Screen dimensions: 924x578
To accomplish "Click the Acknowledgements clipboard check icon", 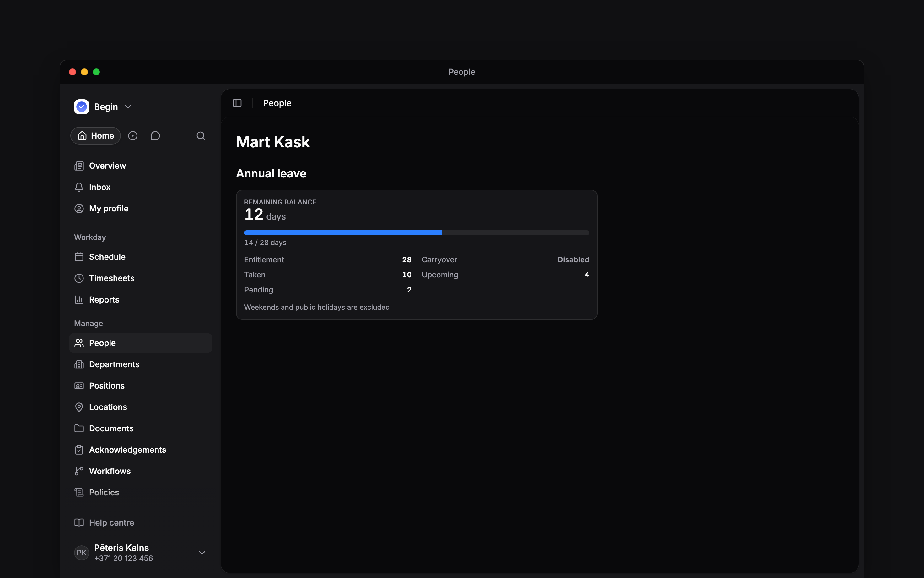I will click(x=79, y=450).
